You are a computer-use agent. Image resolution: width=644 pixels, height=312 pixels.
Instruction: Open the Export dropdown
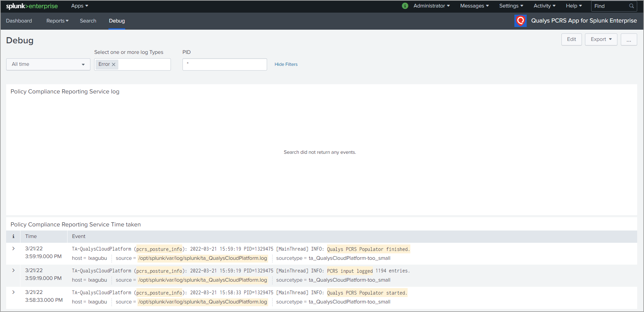(601, 39)
